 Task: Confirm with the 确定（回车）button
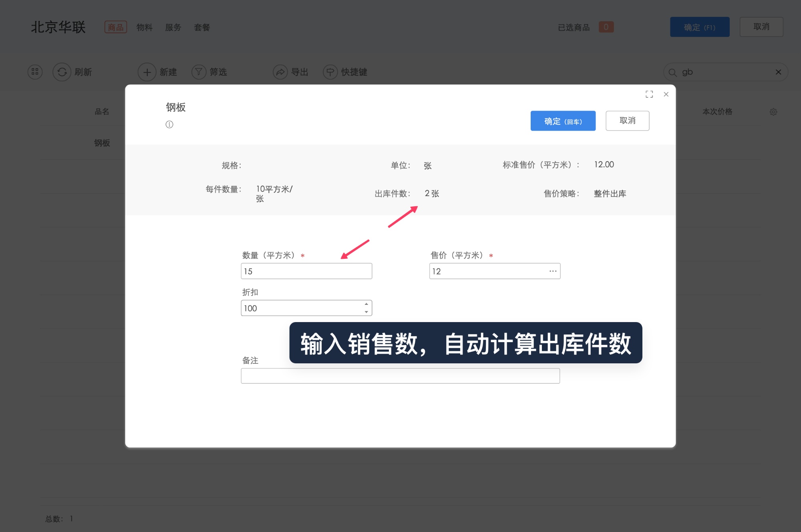point(563,121)
